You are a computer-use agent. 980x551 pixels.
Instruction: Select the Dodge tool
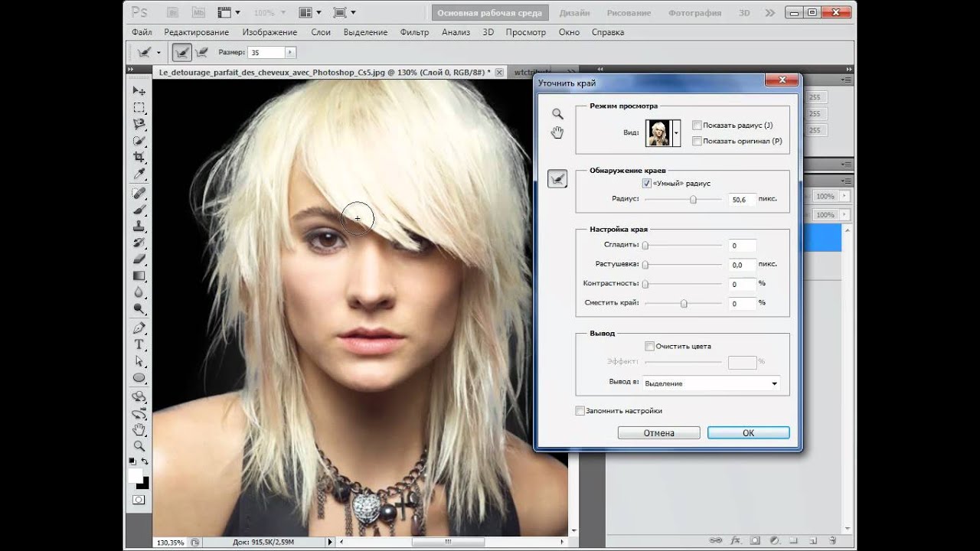139,308
